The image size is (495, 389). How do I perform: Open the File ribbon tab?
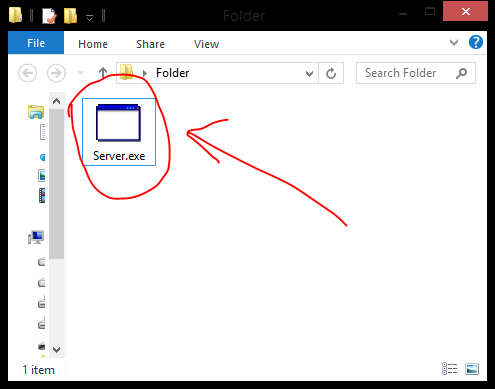click(x=36, y=43)
